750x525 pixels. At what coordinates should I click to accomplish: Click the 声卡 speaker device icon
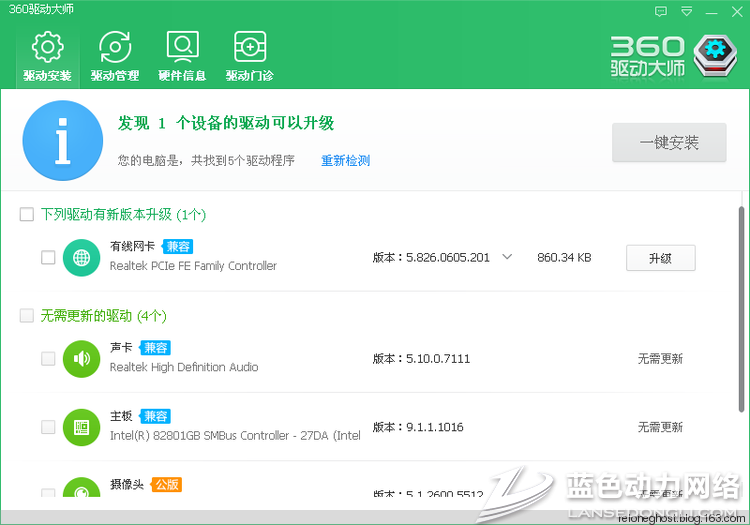[81, 358]
